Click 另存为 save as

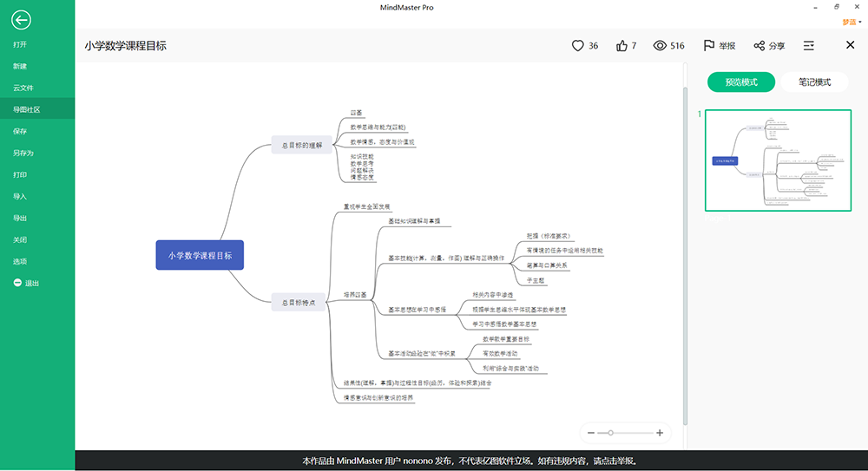tap(23, 153)
